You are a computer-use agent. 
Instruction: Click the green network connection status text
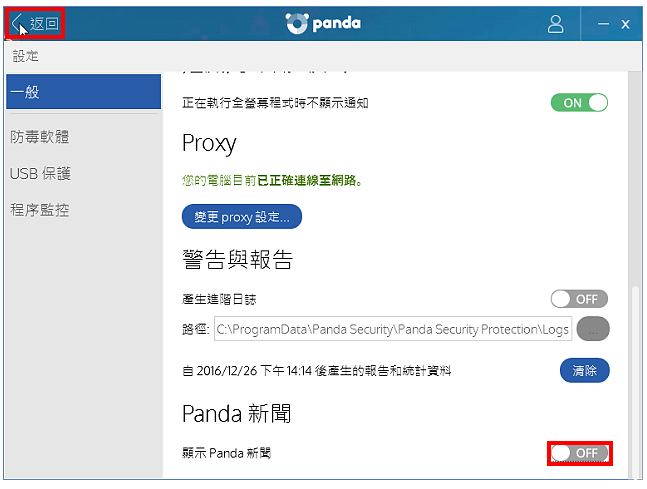pos(272,180)
